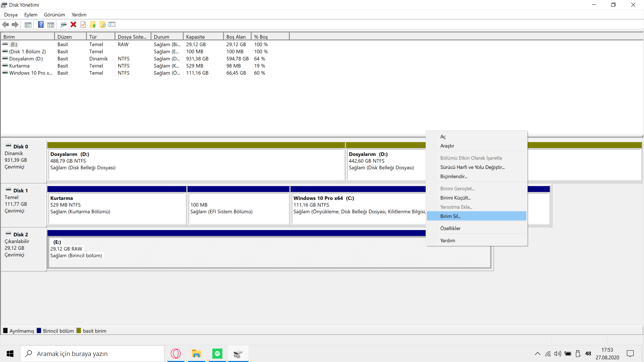Click the disk connect/rescan toolbar icon
The image size is (644, 362).
pos(63,24)
